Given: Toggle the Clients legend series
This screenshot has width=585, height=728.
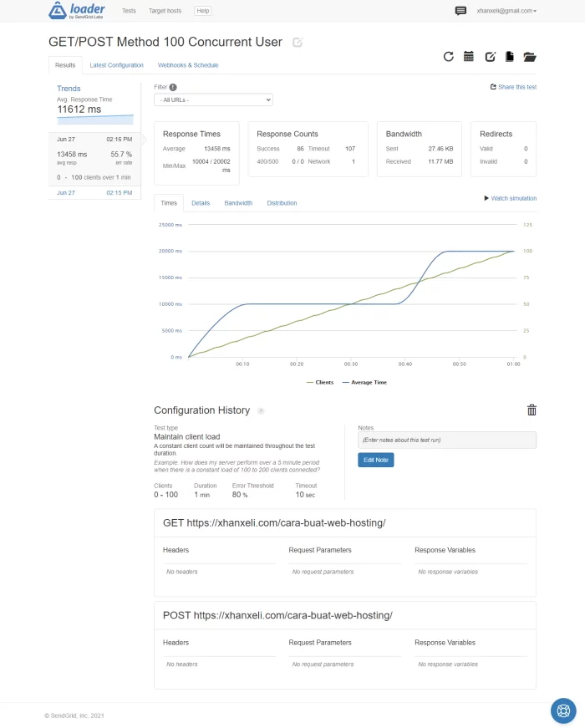Looking at the screenshot, I should point(320,383).
